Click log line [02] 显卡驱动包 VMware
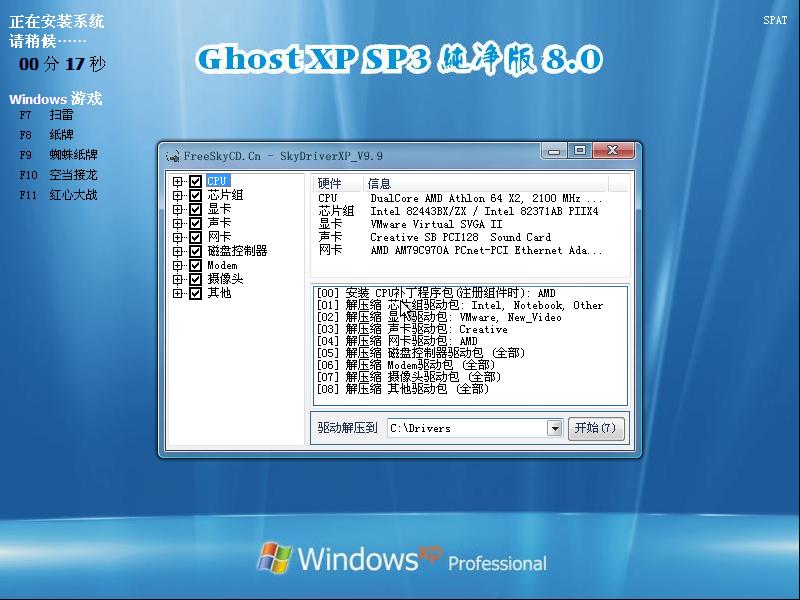800x600 pixels. pyautogui.click(x=439, y=317)
